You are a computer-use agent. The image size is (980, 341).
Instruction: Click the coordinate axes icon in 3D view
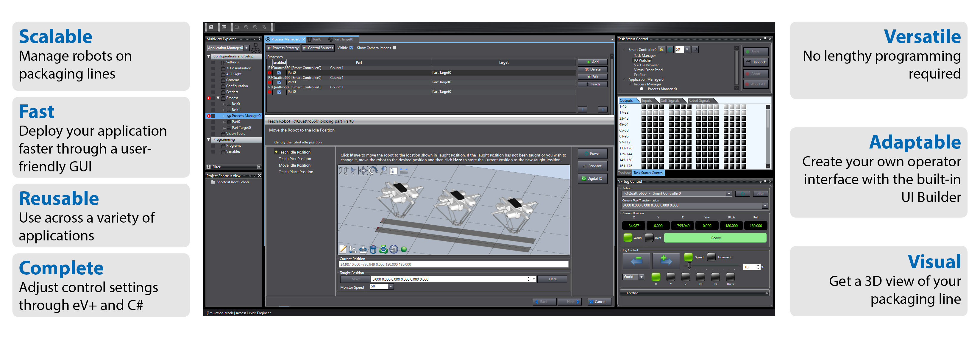pyautogui.click(x=353, y=249)
